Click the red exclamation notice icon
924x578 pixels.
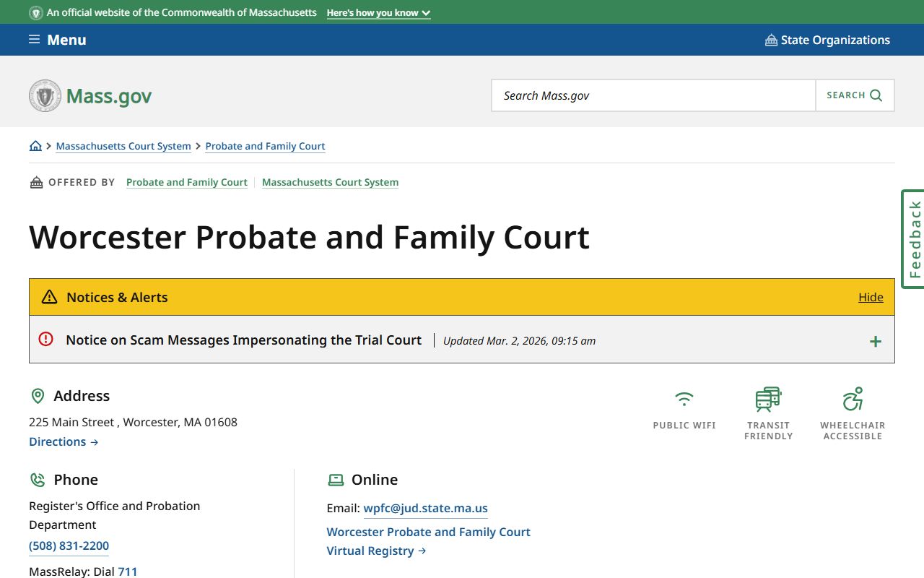(46, 339)
